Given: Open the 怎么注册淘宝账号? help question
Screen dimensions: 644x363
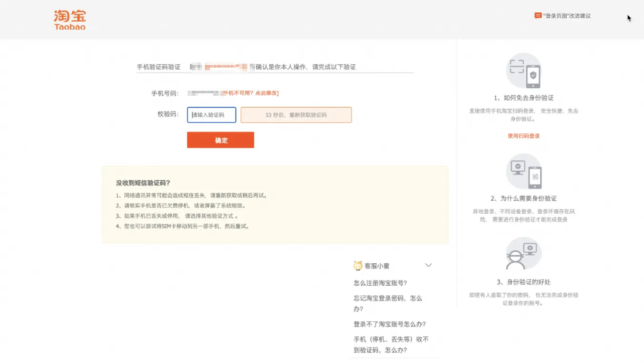Looking at the screenshot, I should 380,283.
